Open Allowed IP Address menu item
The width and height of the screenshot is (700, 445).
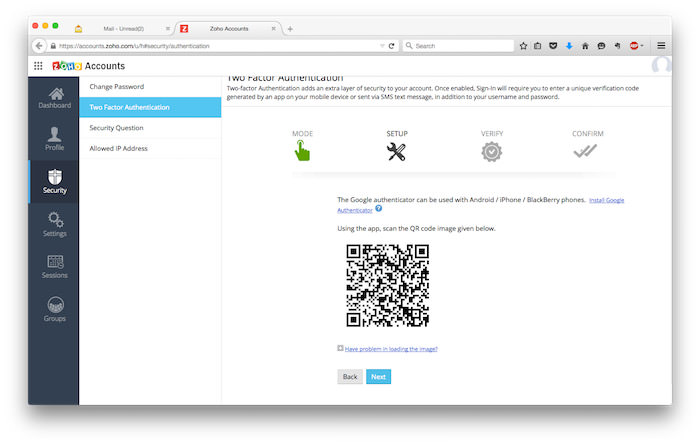click(150, 148)
